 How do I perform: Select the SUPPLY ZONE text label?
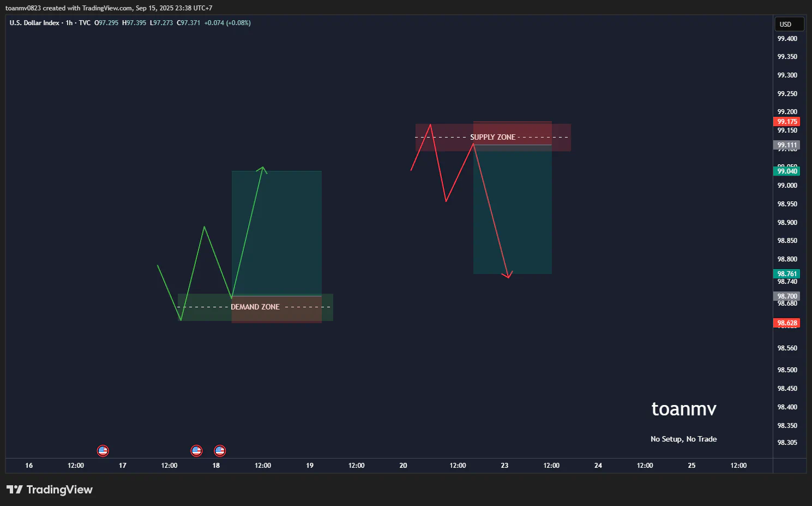(493, 137)
